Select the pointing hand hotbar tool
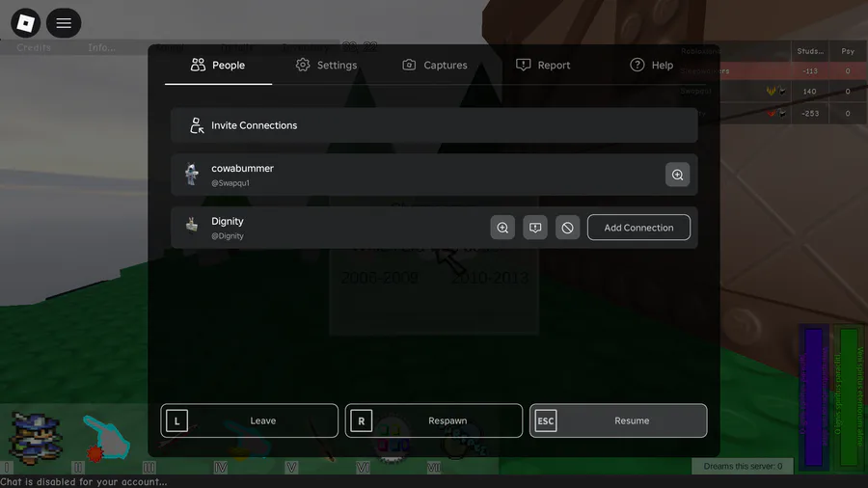This screenshot has height=488, width=868. (106, 438)
